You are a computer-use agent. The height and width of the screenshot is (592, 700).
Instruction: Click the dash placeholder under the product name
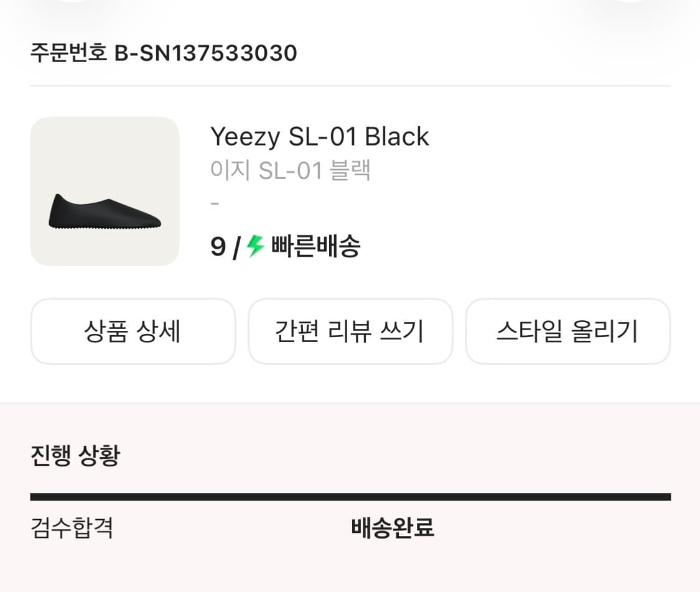(215, 203)
